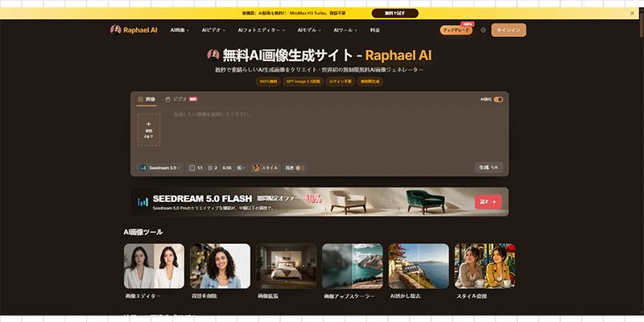This screenshot has width=644, height=322.
Task: Close the yellow announcement banner
Action: coord(632,13)
